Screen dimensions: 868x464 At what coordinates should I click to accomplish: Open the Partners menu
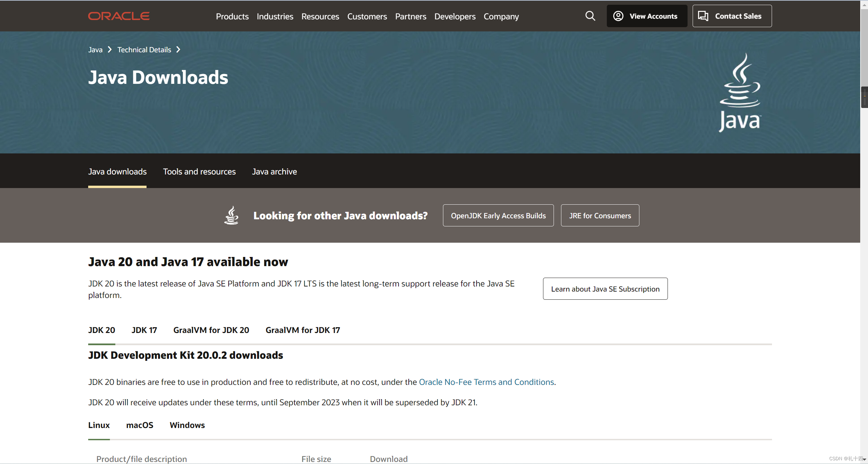pyautogui.click(x=410, y=16)
